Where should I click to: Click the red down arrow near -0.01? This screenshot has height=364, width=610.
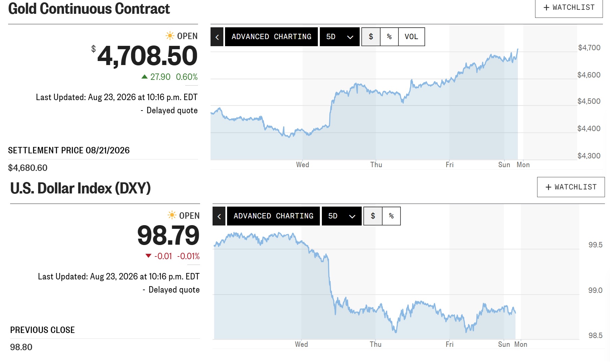tap(148, 256)
